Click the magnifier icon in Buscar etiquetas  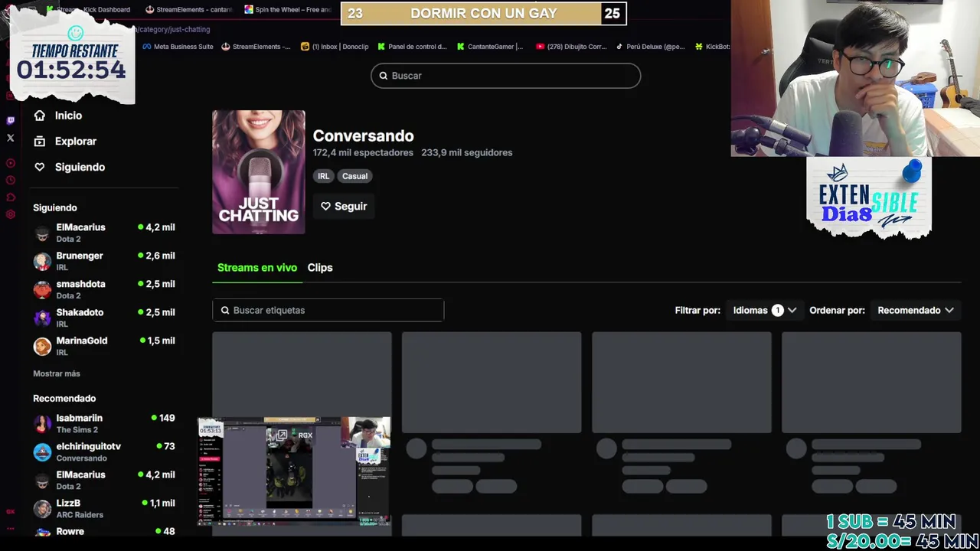tap(225, 310)
